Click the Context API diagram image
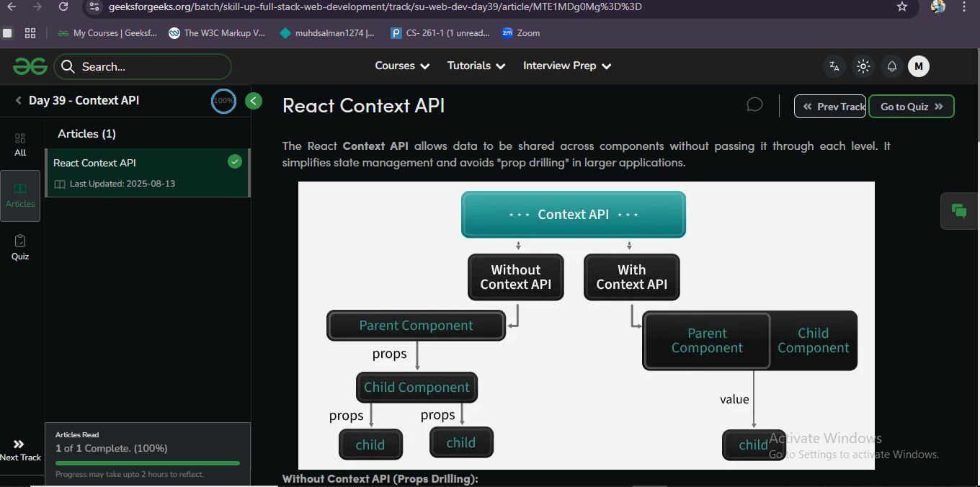This screenshot has height=487, width=980. pos(587,326)
